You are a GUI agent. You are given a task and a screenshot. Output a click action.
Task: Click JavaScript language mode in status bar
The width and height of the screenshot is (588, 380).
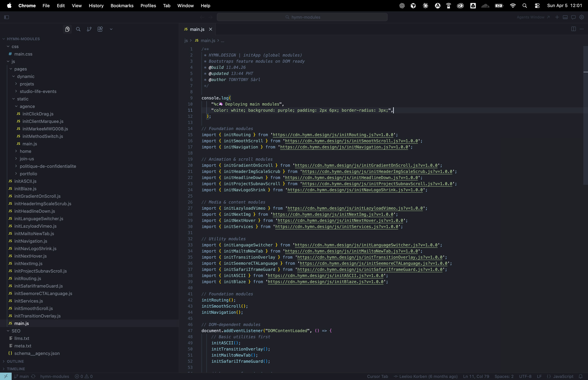click(563, 376)
